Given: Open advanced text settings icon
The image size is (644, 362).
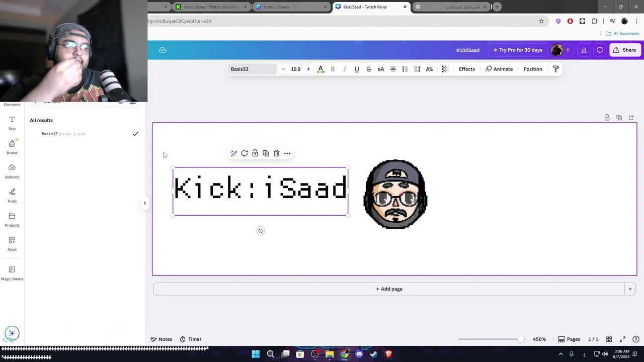Looking at the screenshot, I should [429, 69].
